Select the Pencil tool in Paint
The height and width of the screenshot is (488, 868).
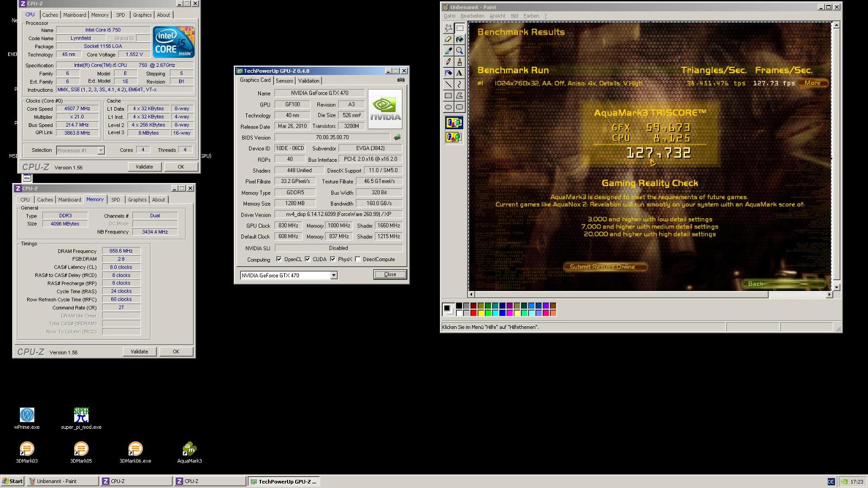[x=448, y=62]
